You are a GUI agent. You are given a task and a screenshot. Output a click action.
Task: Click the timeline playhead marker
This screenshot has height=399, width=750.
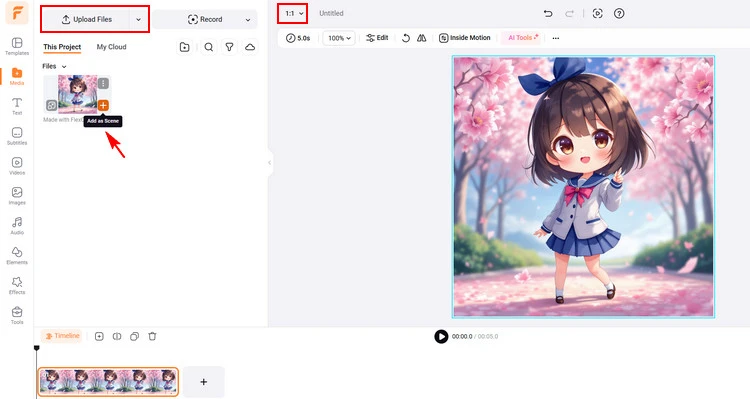(36, 348)
